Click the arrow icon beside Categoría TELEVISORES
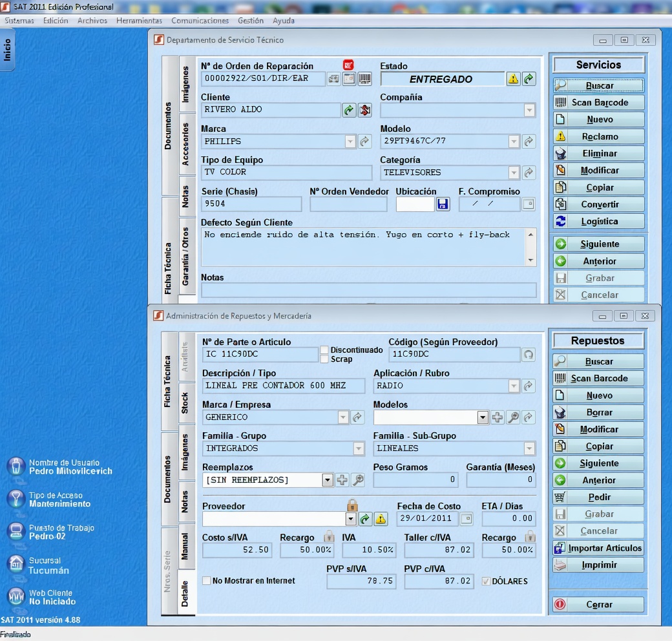 pyautogui.click(x=529, y=173)
